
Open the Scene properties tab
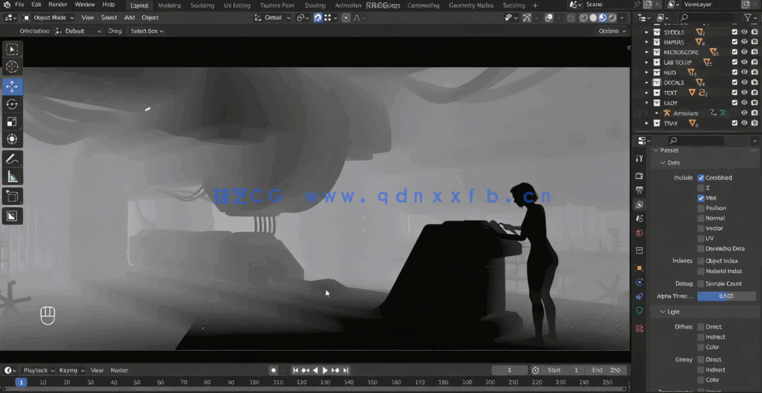640,219
